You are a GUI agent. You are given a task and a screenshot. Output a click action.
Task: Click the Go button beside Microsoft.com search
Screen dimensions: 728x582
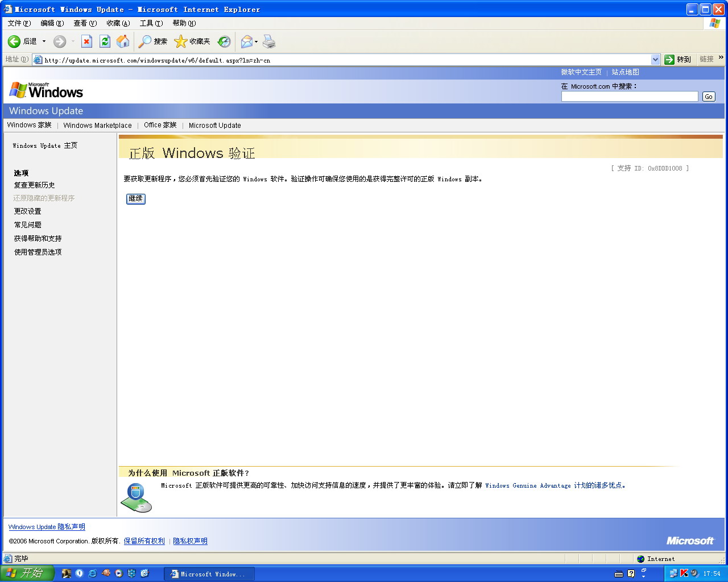[x=709, y=97]
